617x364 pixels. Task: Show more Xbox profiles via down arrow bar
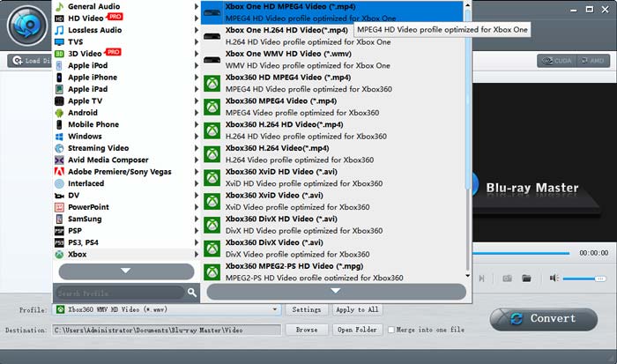click(336, 291)
